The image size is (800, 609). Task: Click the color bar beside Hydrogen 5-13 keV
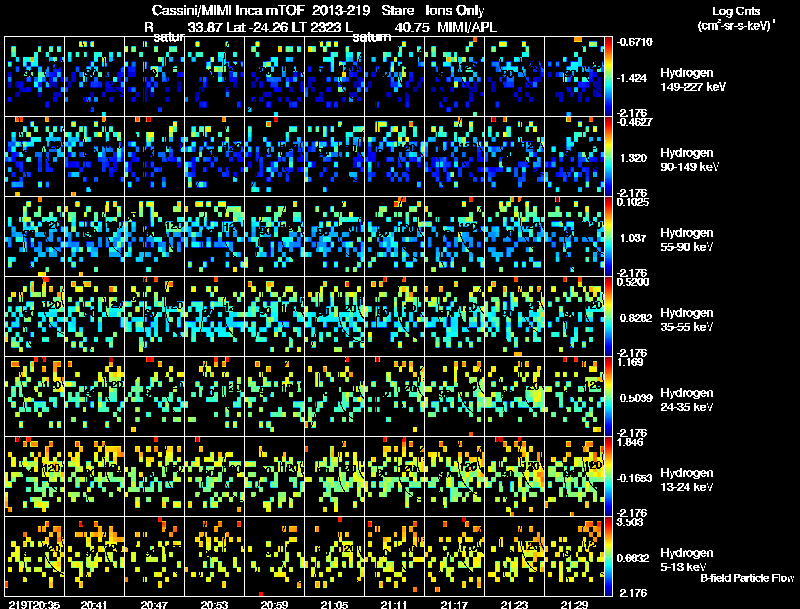click(608, 556)
